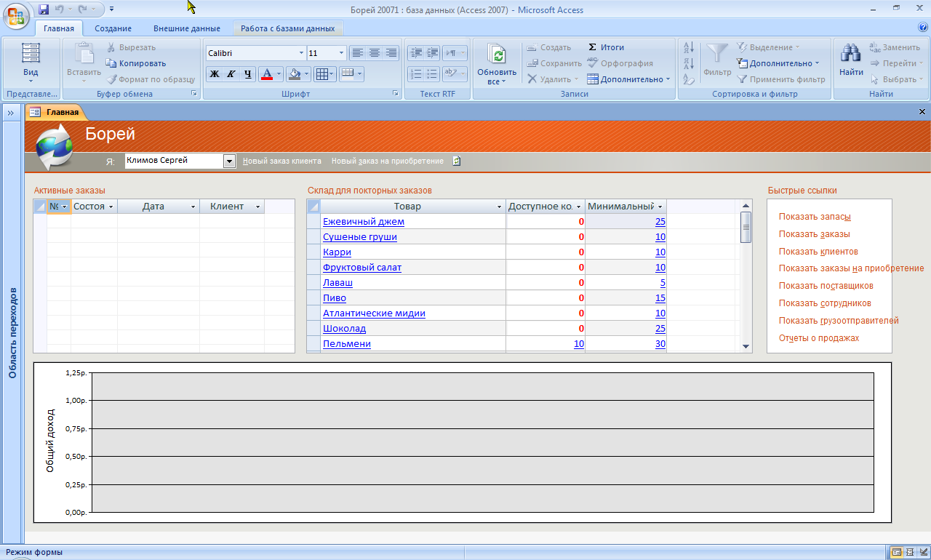Underline text with the Ч button
The width and height of the screenshot is (931, 560).
(x=248, y=73)
